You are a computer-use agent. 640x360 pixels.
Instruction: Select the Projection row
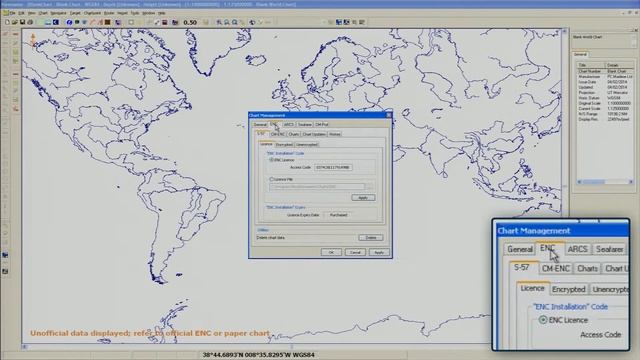(605, 93)
